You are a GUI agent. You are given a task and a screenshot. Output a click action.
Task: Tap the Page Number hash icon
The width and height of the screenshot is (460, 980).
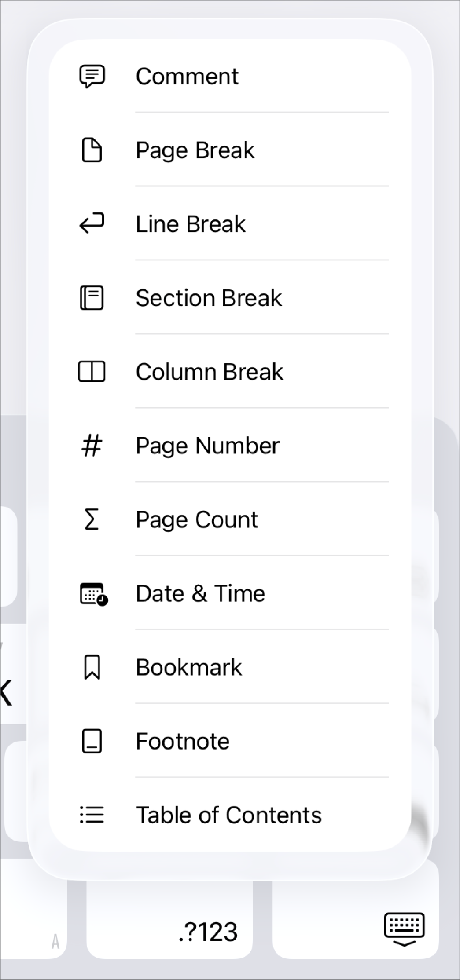(92, 446)
